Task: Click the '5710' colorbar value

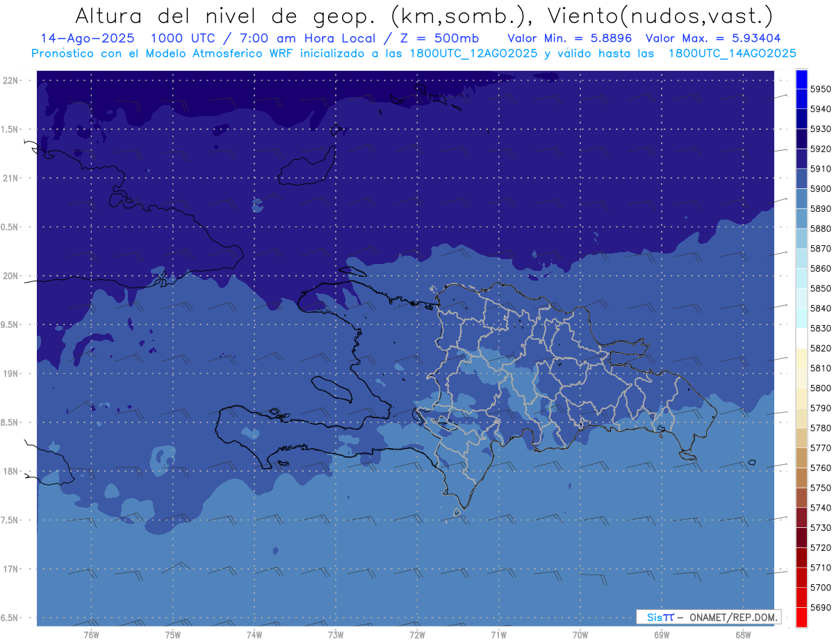Action: tap(821, 568)
